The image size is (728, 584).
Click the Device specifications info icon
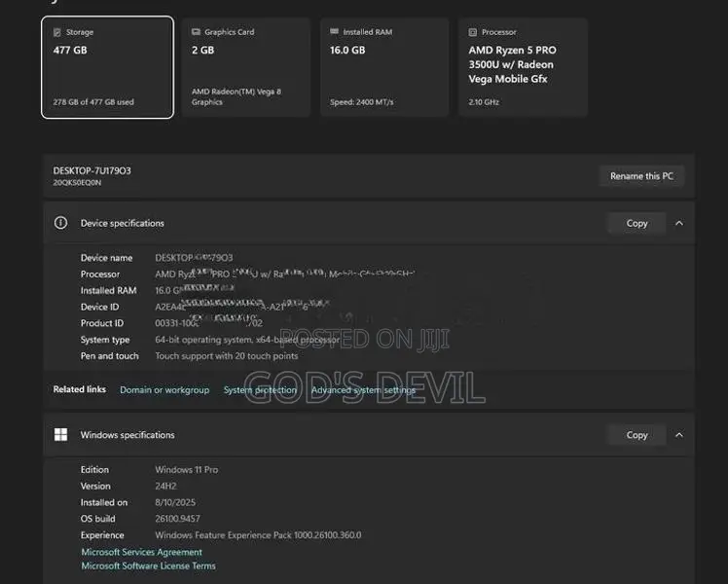click(x=60, y=223)
